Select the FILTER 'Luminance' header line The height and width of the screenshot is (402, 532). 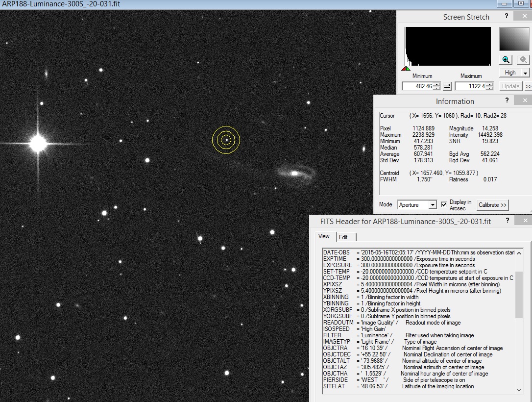pyautogui.click(x=398, y=335)
